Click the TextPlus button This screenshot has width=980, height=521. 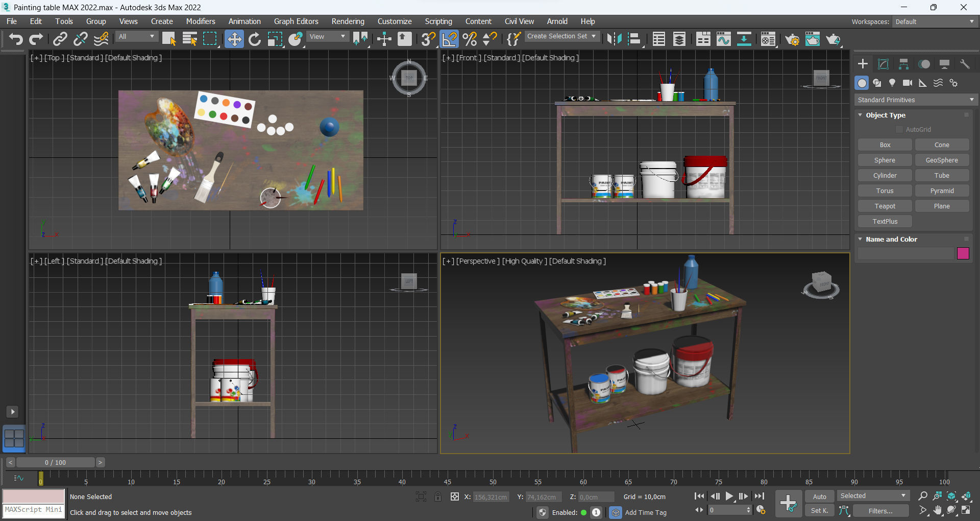(885, 222)
